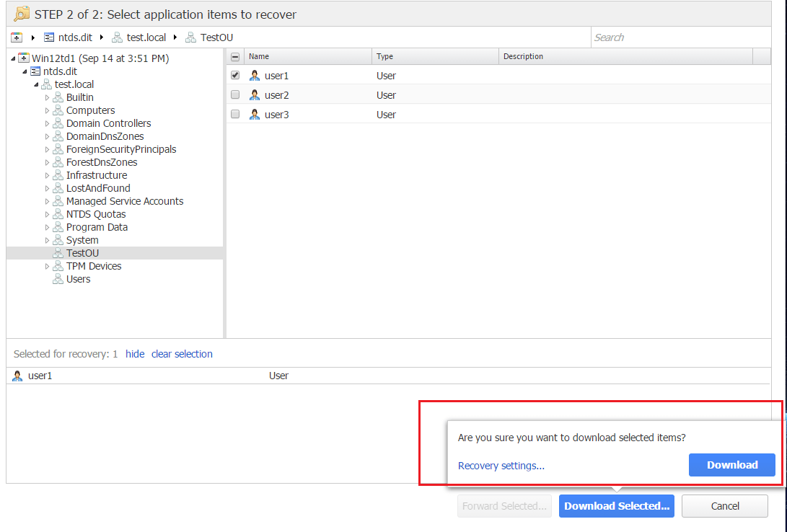Click the user3 user icon
The image size is (787, 532).
point(254,115)
